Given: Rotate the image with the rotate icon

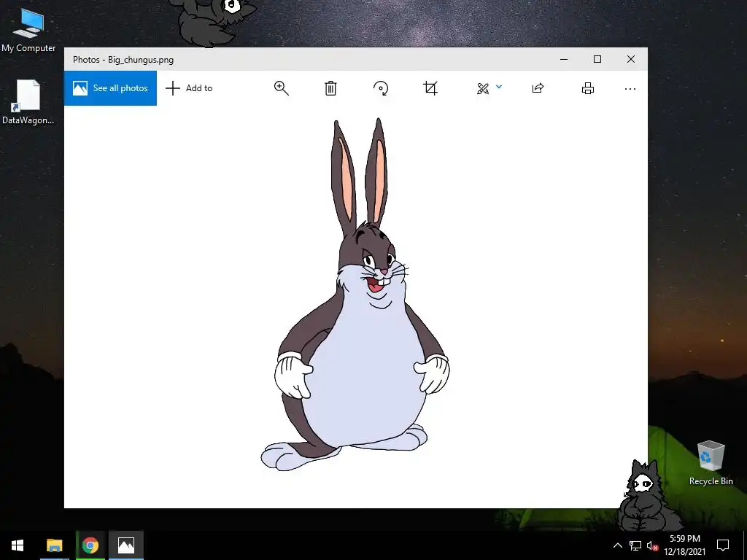Looking at the screenshot, I should pos(381,88).
